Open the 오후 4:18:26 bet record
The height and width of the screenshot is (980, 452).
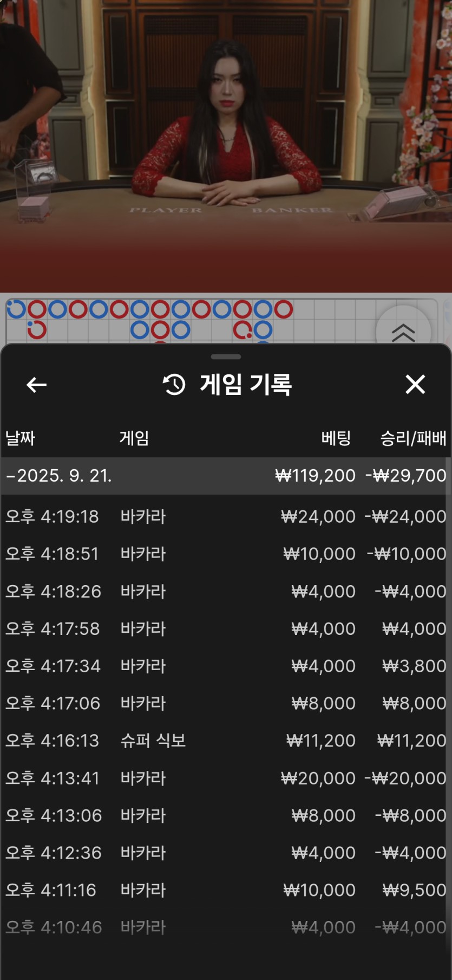[225, 591]
